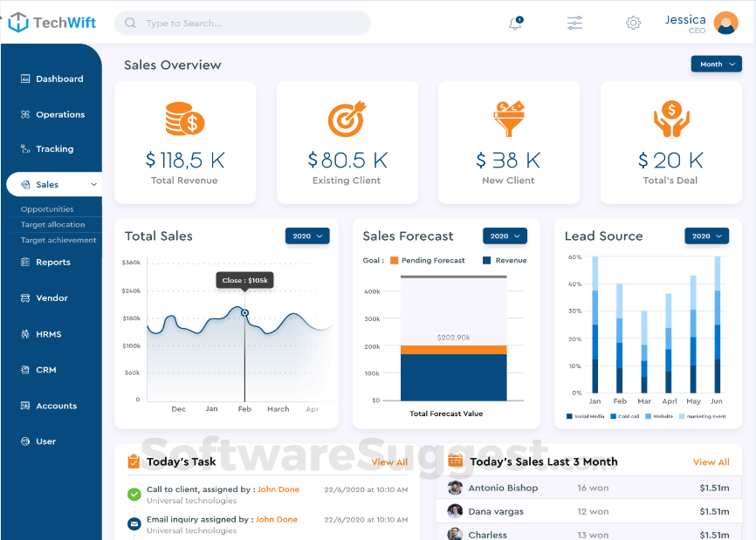Click the Jun bar in Lead Source

tap(718, 325)
